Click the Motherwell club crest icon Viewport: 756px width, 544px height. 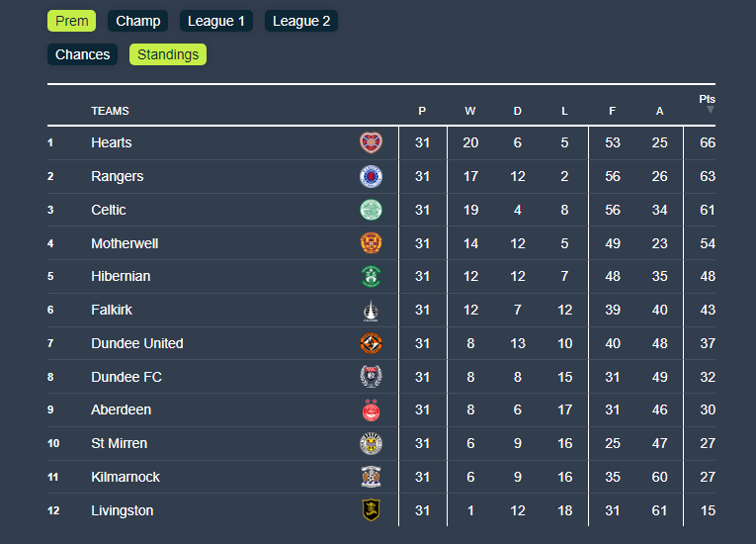click(371, 243)
